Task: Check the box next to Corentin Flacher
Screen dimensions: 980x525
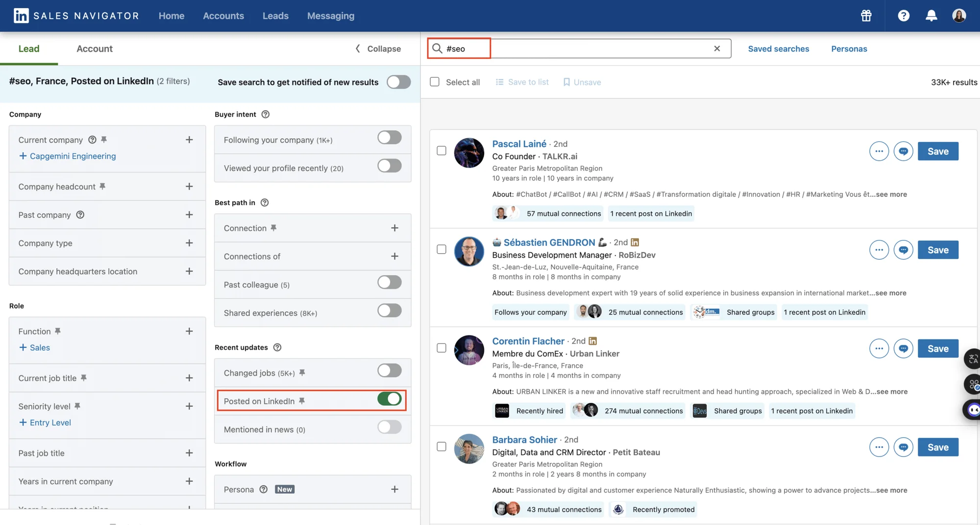Action: (x=441, y=348)
